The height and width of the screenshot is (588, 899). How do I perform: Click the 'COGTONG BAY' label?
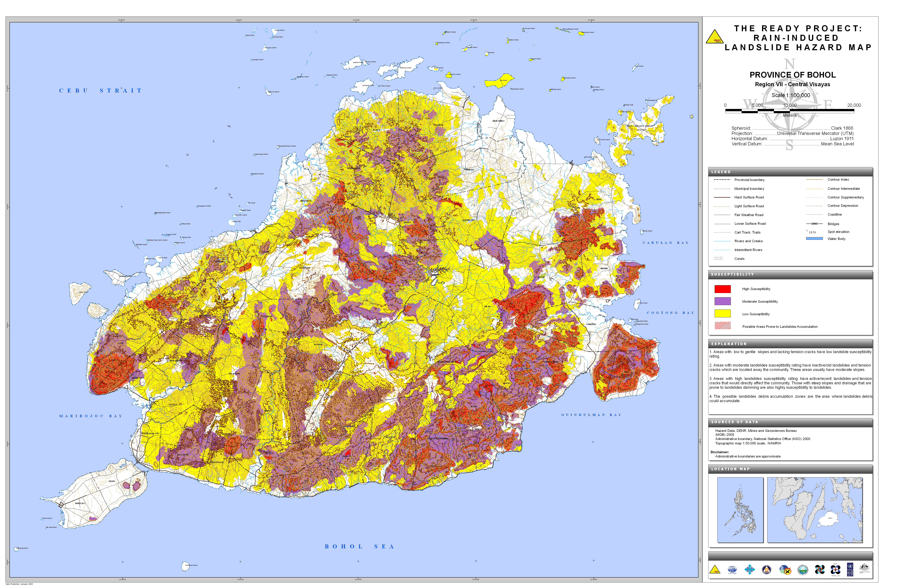[x=670, y=313]
